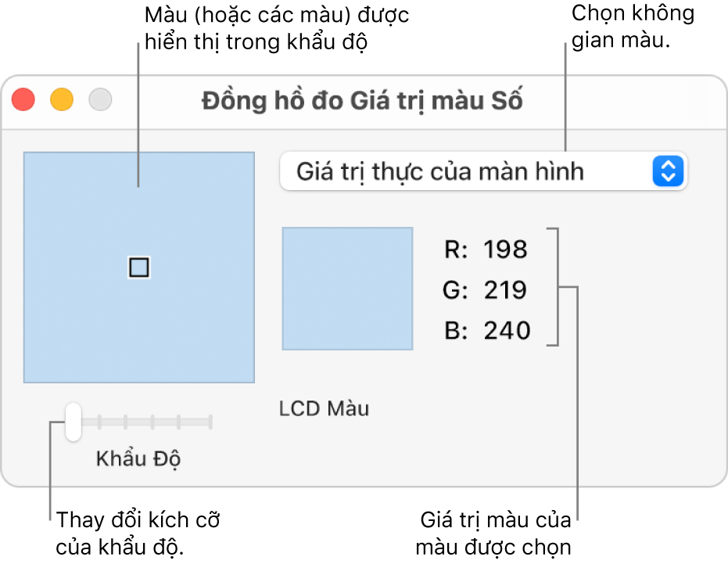The width and height of the screenshot is (728, 564).
Task: Click the blue value 240
Action: [506, 331]
